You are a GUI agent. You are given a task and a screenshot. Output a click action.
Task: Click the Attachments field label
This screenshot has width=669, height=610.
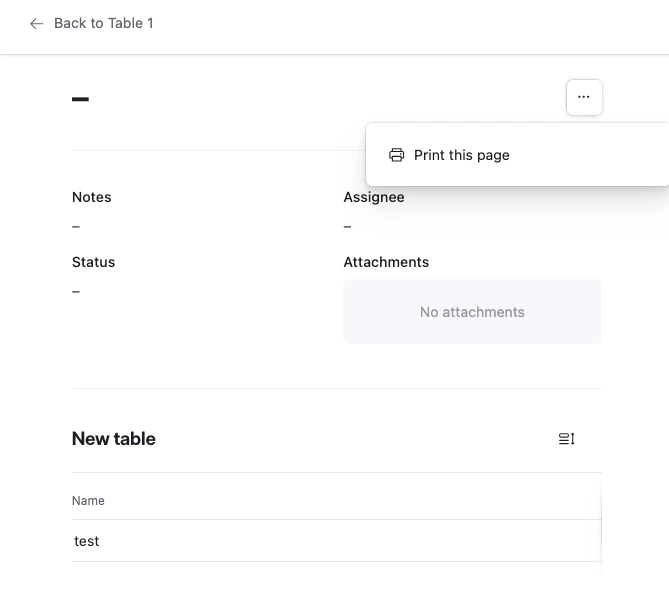point(386,262)
